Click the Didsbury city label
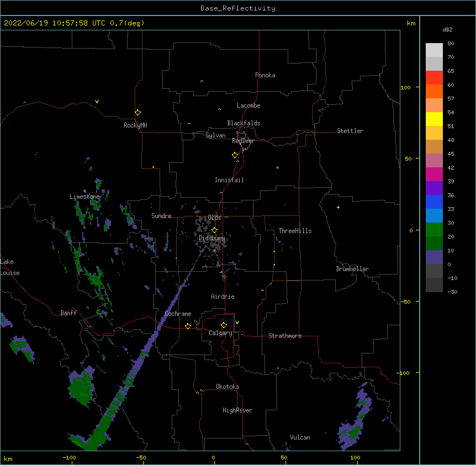 pos(211,238)
